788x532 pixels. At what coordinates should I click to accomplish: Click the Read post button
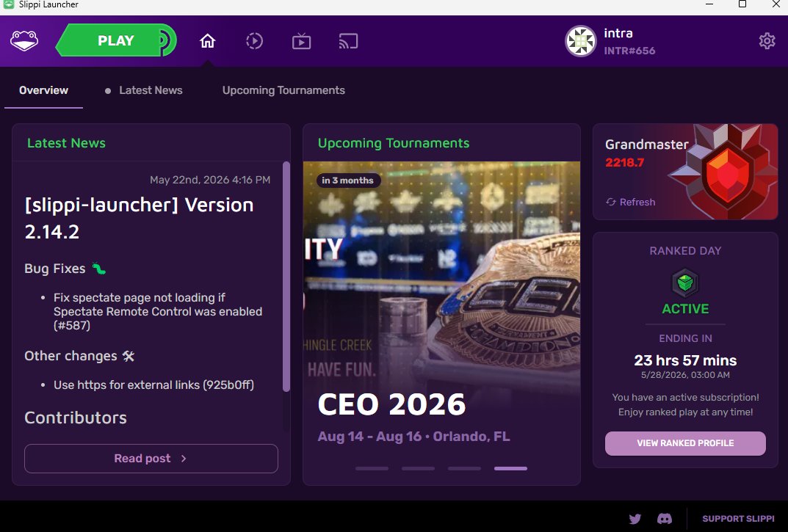151,458
